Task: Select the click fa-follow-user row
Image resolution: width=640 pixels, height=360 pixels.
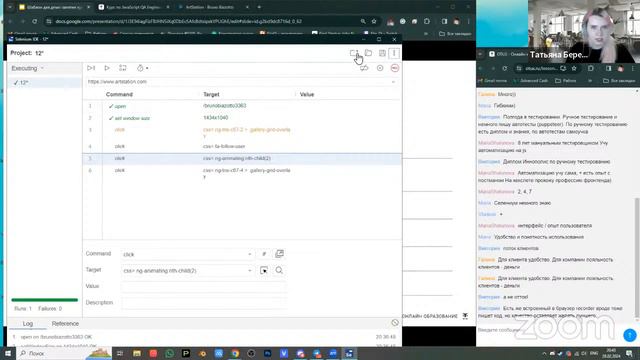Action: tap(242, 146)
